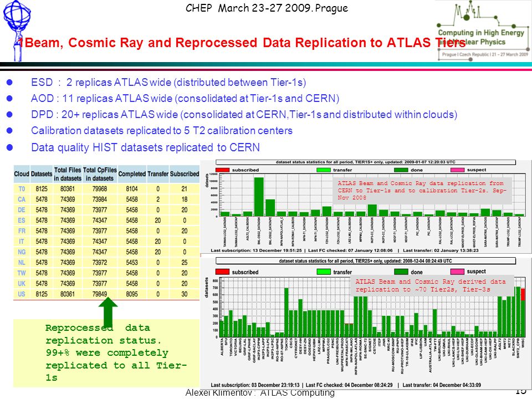Image resolution: width=532 pixels, height=399 pixels.
Task: Click the ALBERTA axis label in TIER2S chart
Action: click(222, 347)
